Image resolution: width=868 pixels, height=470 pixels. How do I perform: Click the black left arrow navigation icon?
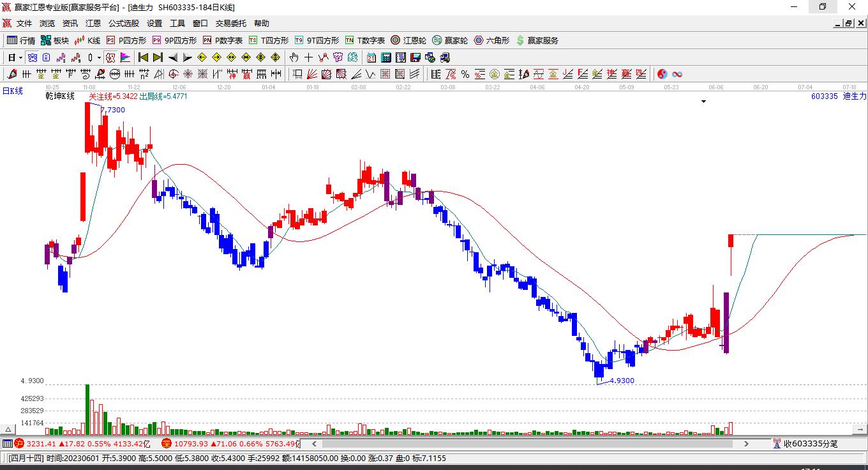pyautogui.click(x=172, y=57)
